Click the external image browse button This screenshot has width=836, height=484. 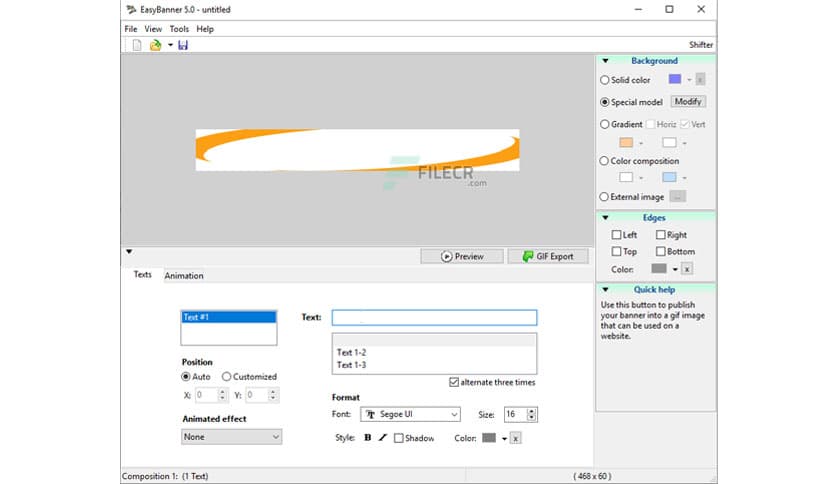tap(678, 197)
